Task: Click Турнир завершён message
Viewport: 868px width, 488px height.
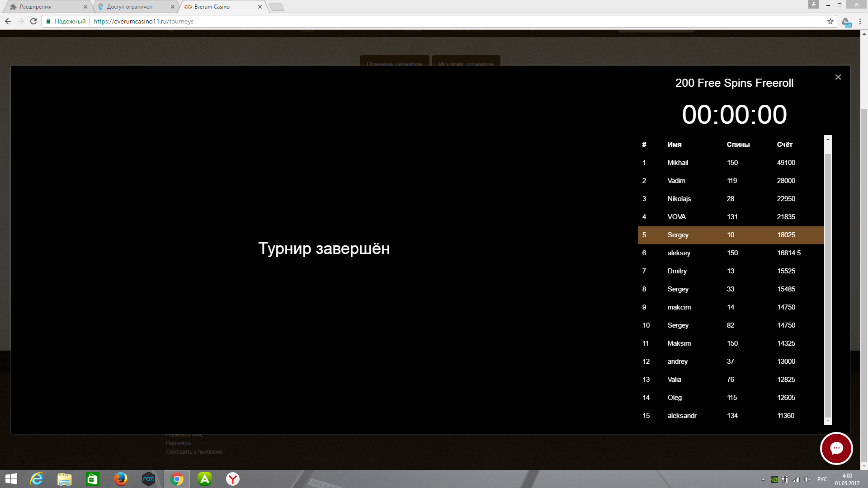Action: (324, 249)
